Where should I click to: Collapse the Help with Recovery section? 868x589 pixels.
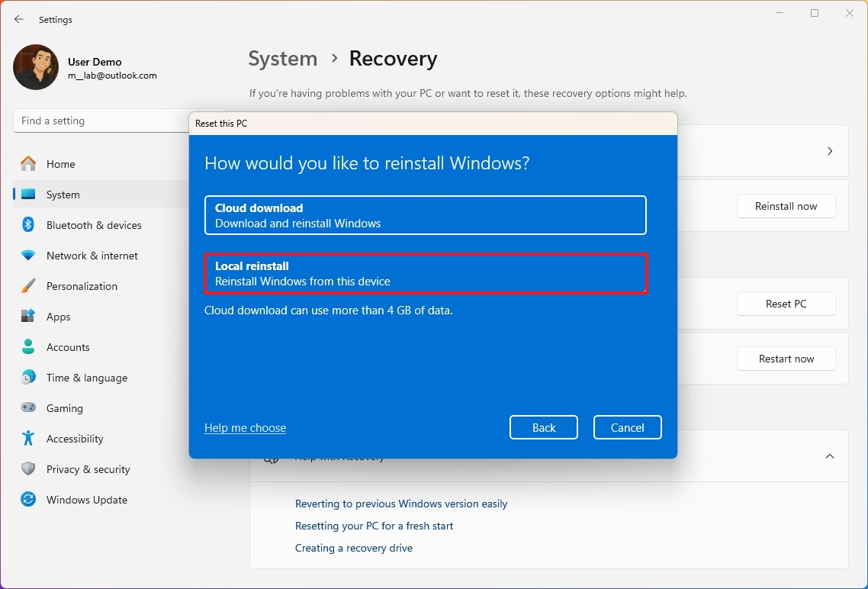click(830, 456)
